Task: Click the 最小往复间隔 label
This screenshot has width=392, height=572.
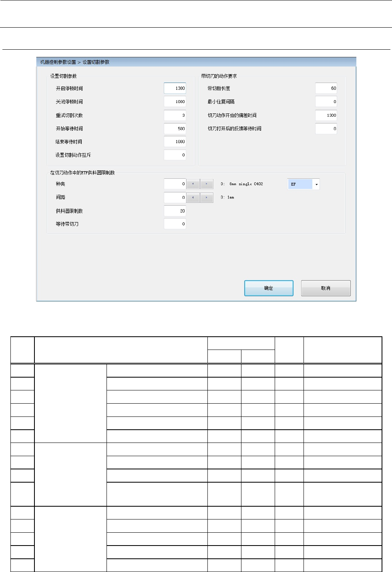Action: point(221,102)
